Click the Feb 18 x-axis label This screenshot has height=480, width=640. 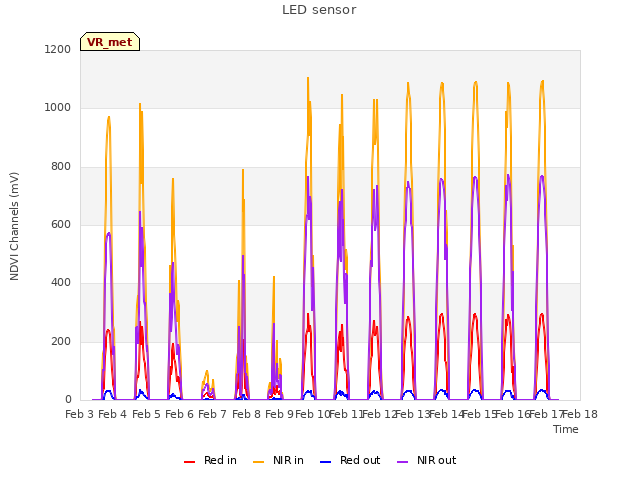(580, 414)
